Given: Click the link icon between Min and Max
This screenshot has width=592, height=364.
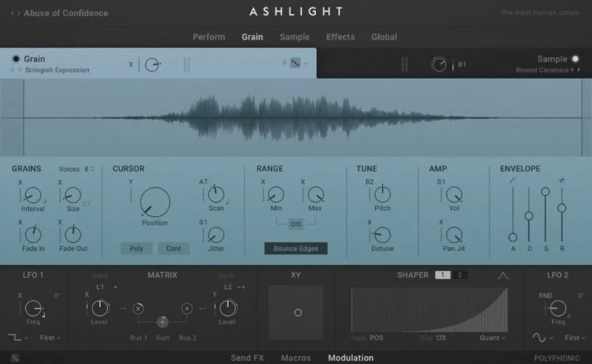Looking at the screenshot, I should (296, 224).
